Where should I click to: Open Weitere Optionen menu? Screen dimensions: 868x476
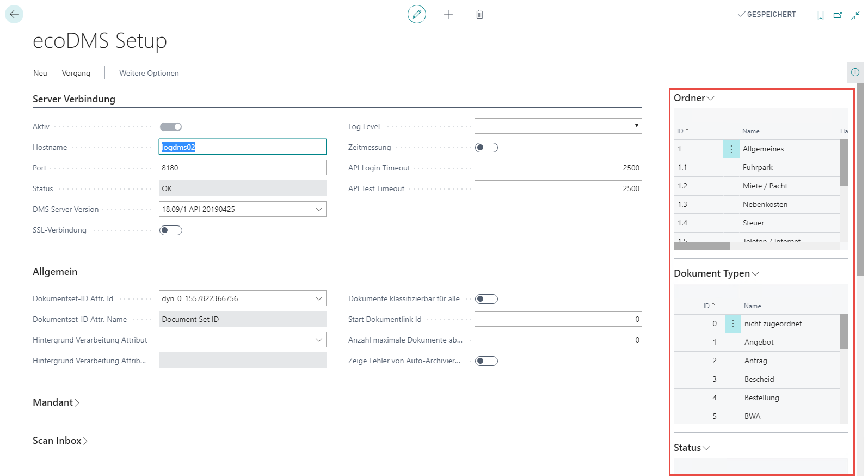pos(149,73)
